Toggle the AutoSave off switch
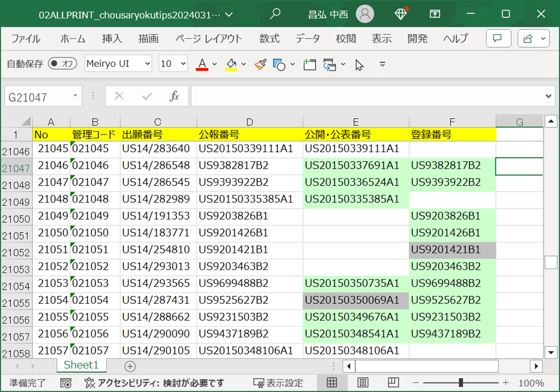This screenshot has width=560, height=392. point(63,64)
